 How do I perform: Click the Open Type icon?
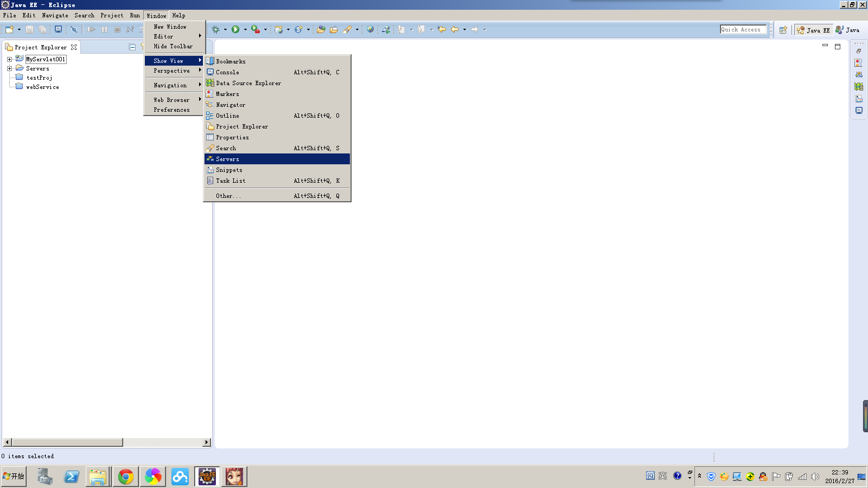(321, 30)
